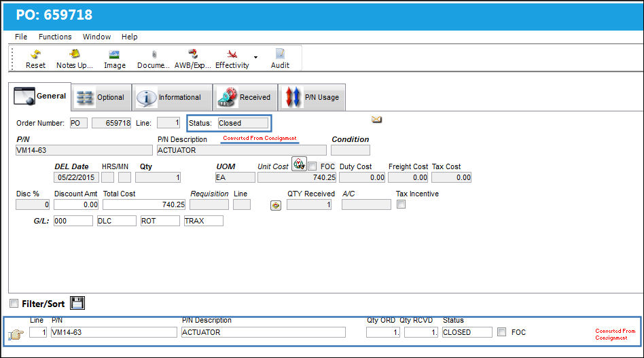Click the icon button next to Unit Cost
The width and height of the screenshot is (644, 358).
tap(299, 164)
